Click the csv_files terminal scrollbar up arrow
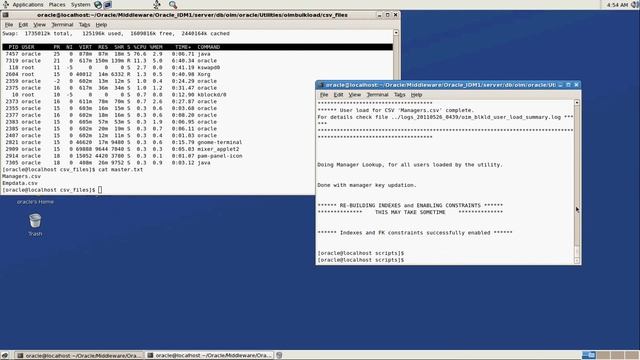The width and height of the screenshot is (640, 360). point(396,33)
